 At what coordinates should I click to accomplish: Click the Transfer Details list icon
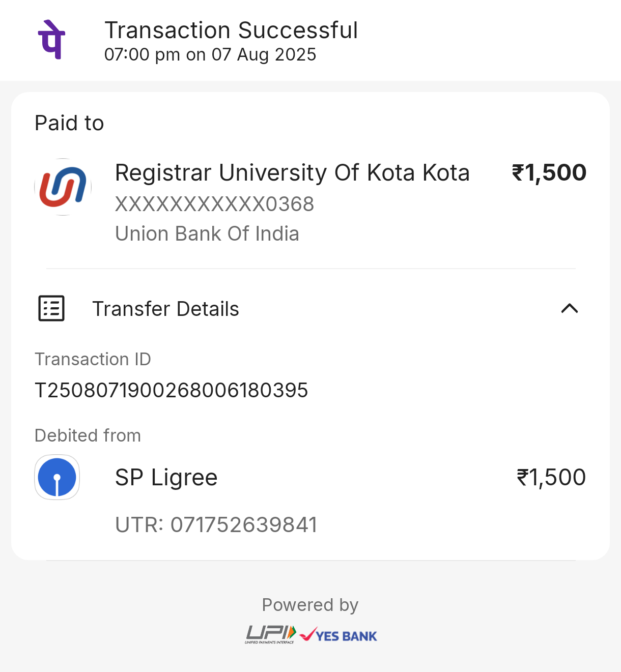[x=51, y=308]
